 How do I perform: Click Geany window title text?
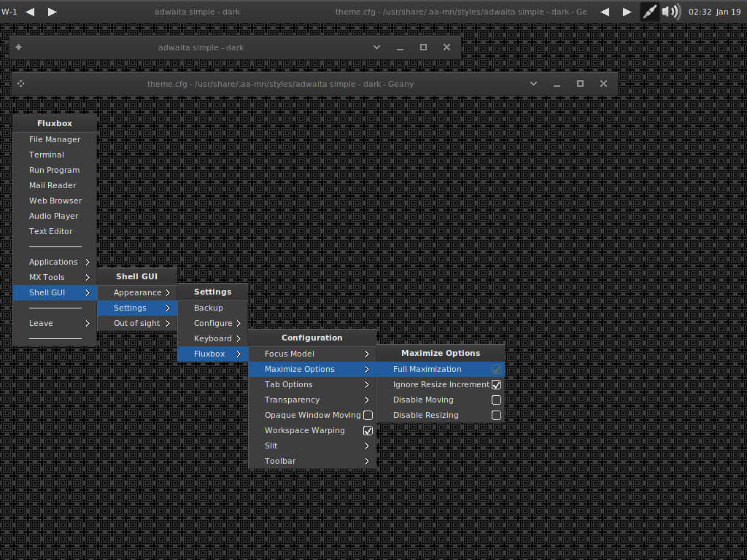(280, 84)
